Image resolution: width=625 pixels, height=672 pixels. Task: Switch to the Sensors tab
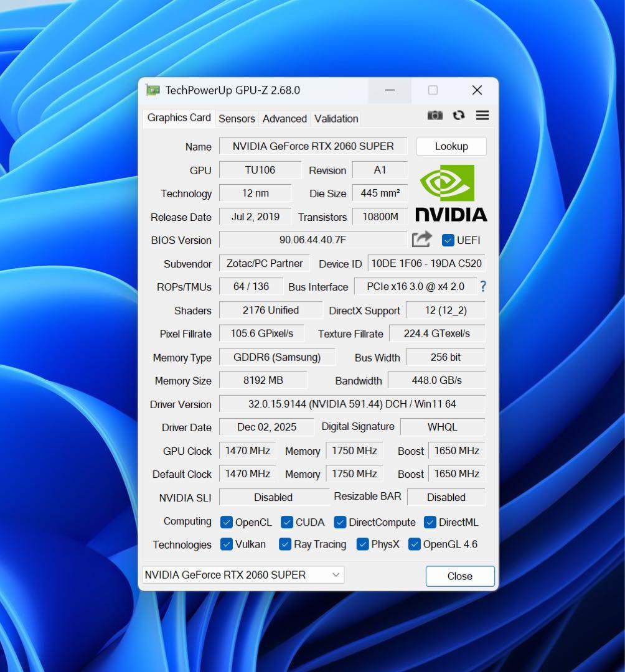point(237,118)
